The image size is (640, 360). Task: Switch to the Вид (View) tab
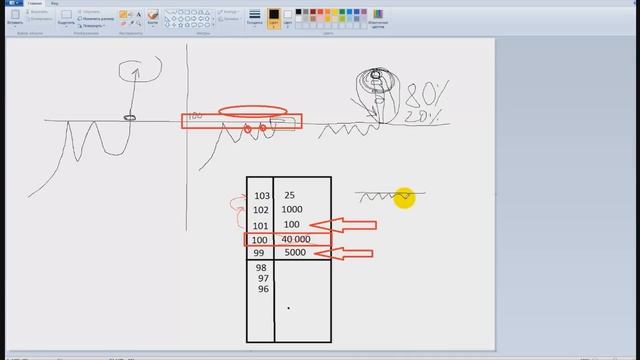[54, 3]
